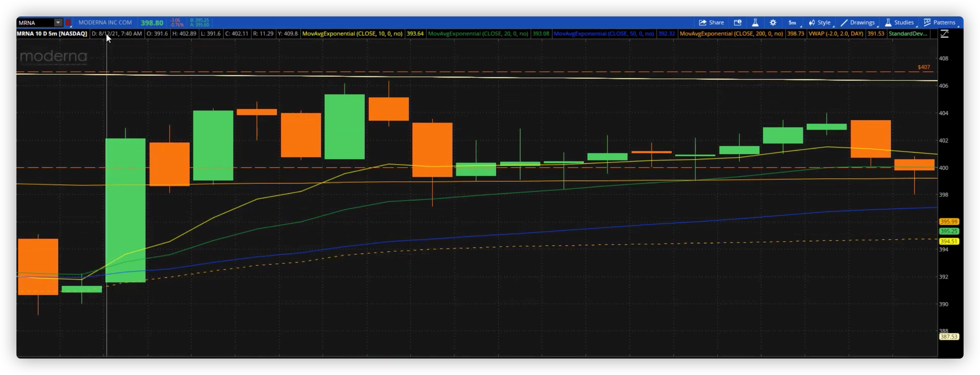Click the 408 price axis label
The height and width of the screenshot is (375, 980).
(944, 58)
